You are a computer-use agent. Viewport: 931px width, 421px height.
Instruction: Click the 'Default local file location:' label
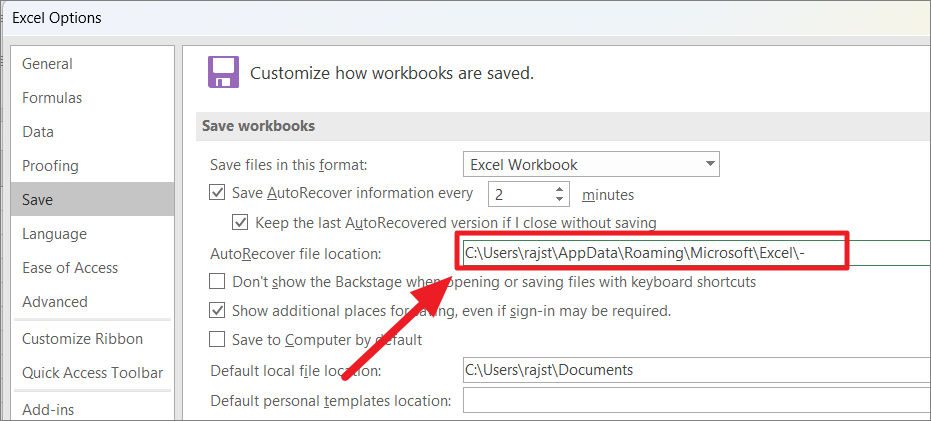click(296, 372)
